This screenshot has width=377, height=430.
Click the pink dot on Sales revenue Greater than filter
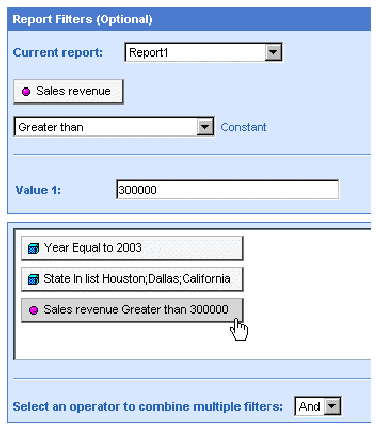point(33,310)
